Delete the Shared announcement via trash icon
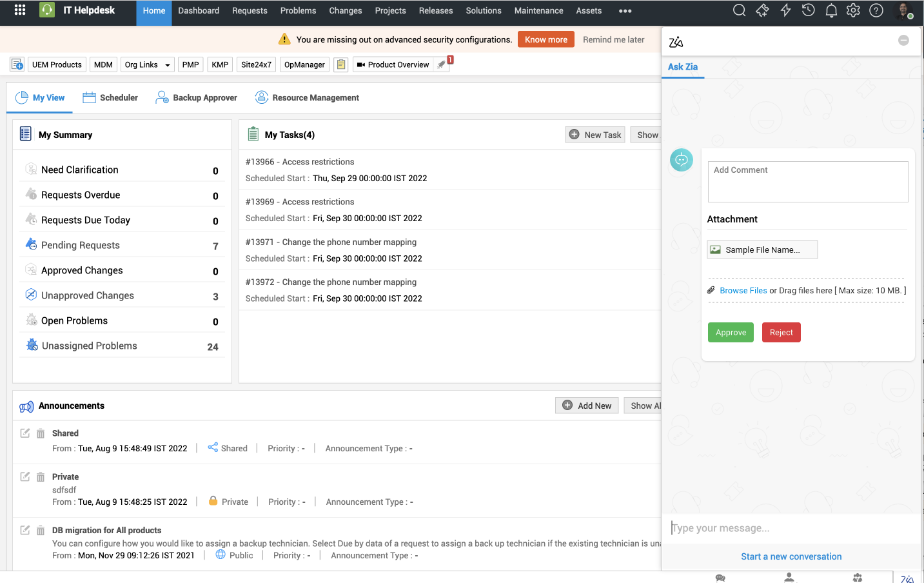The height and width of the screenshot is (588, 924). tap(41, 433)
